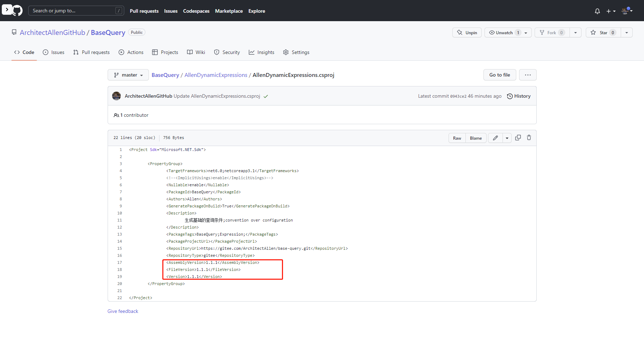Click the 1 contributor label

(131, 115)
